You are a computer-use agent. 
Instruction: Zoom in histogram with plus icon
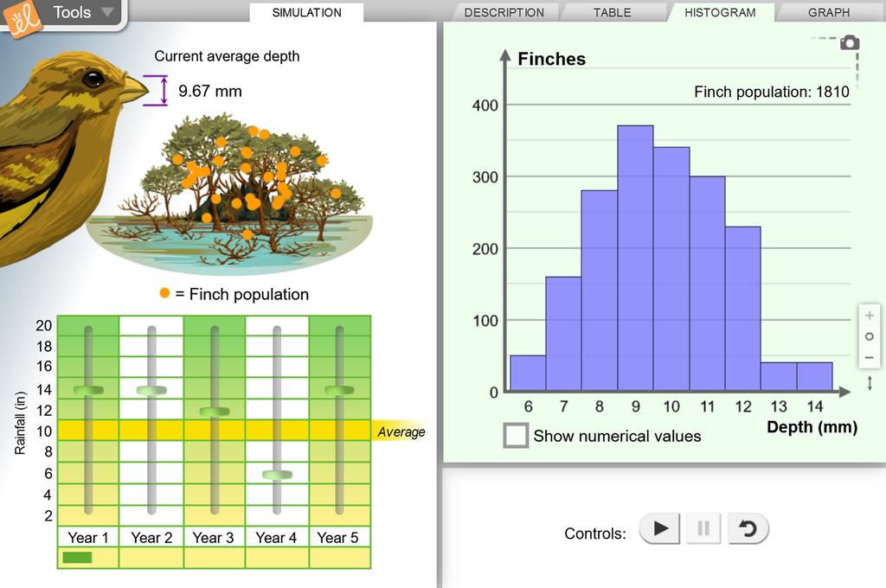point(869,315)
